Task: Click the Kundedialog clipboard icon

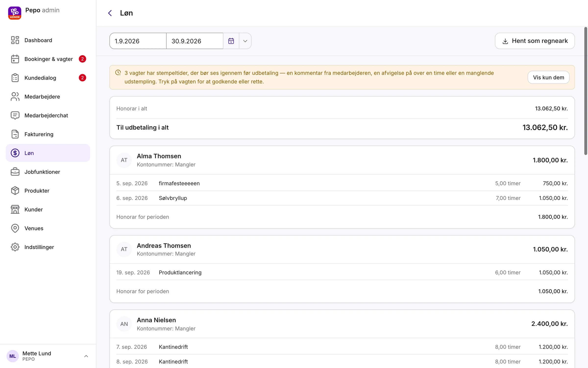Action: click(15, 78)
